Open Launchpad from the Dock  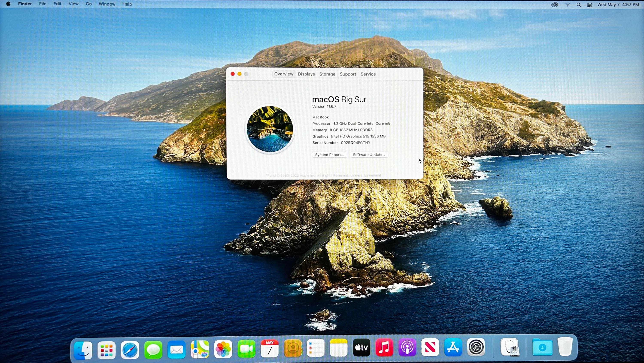point(106,350)
